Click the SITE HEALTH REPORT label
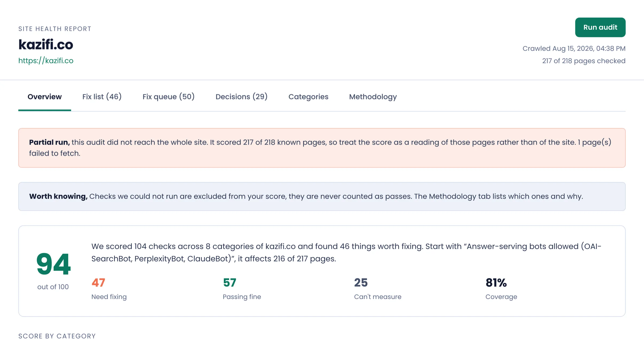 point(55,29)
